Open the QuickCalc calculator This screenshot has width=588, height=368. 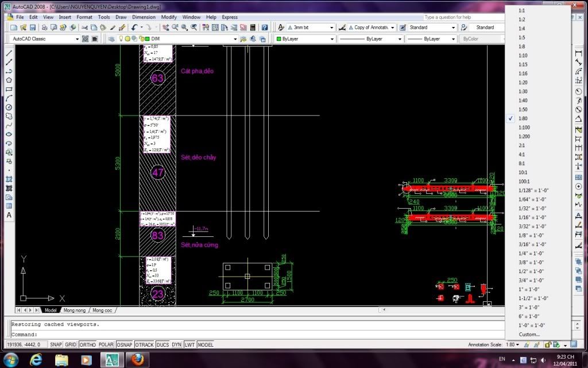253,28
